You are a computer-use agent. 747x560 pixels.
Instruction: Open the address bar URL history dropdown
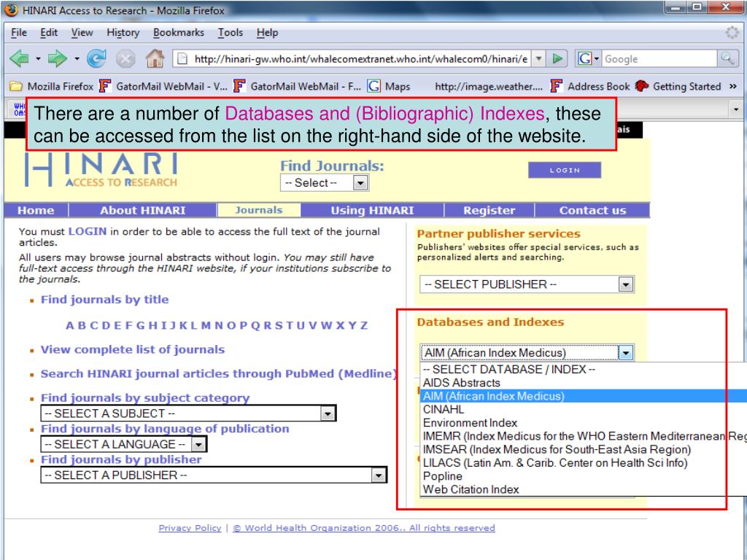point(538,58)
